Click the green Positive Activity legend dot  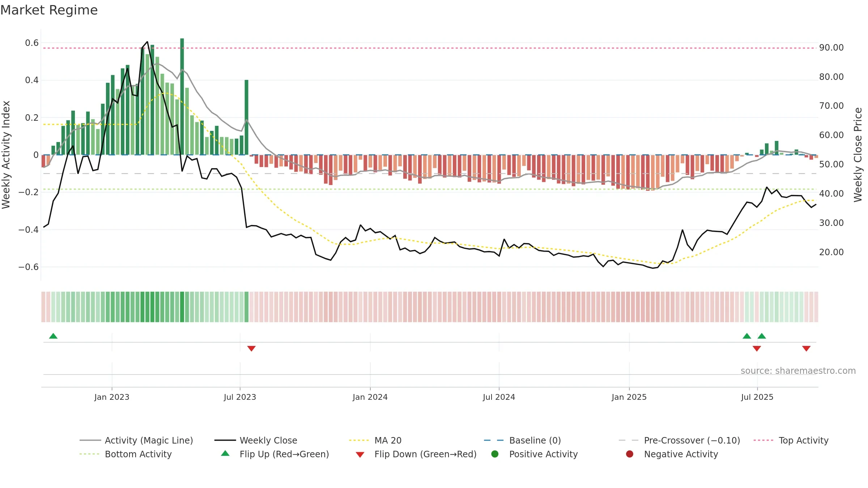tap(495, 454)
